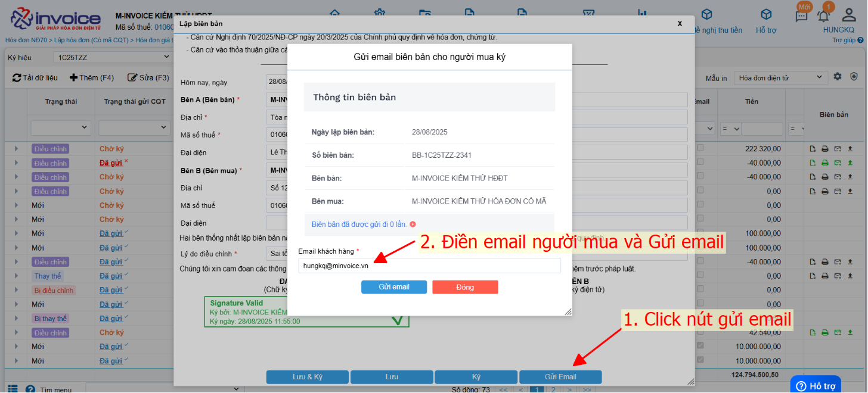Image resolution: width=868 pixels, height=393 pixels.
Task: Upload biên bản for the 222.320,00 row
Action: 849,149
